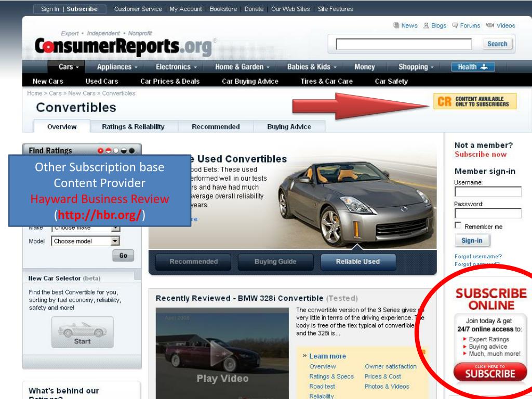Click the Sign-in button
Screen dimensions: 532x399
coord(472,241)
